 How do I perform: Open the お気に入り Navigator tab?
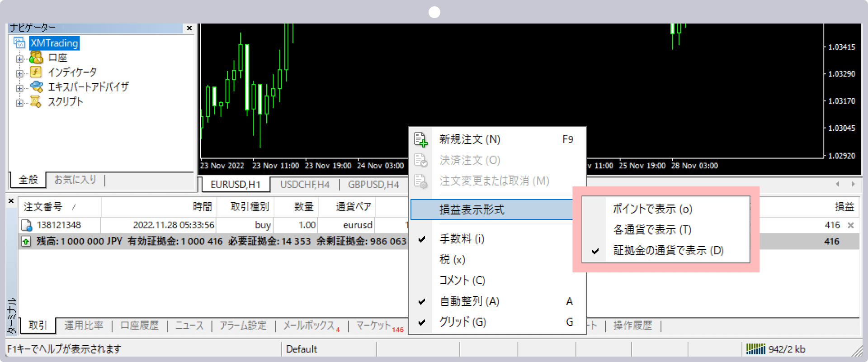(75, 180)
